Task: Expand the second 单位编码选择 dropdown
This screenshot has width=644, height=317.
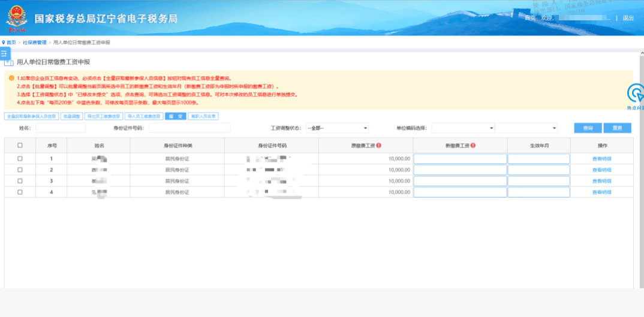Action: click(526, 128)
